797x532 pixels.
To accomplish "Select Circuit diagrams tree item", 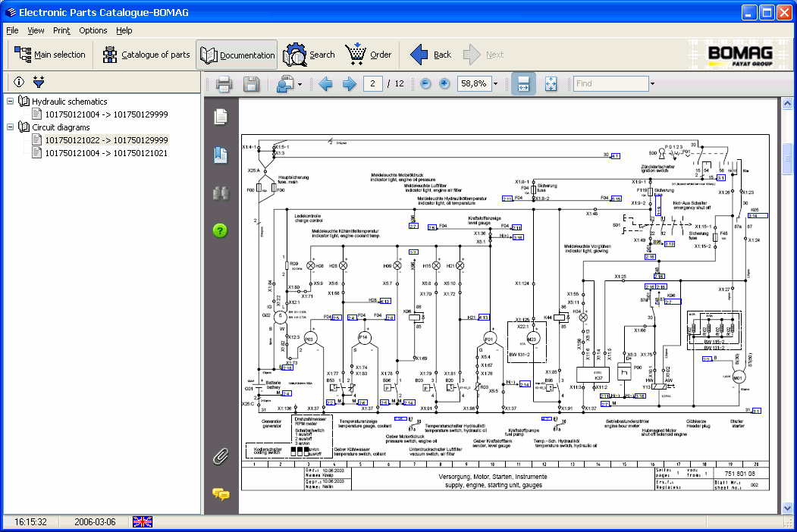I will [x=61, y=127].
